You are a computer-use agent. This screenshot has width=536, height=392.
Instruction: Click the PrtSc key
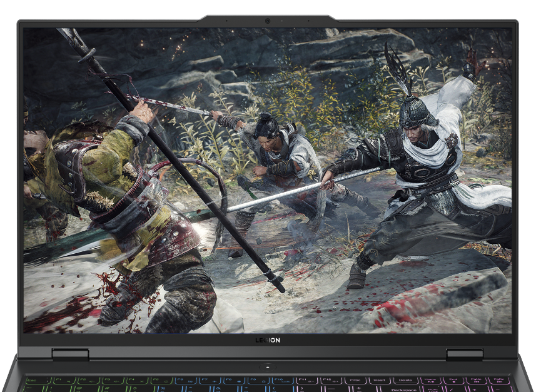tap(355, 380)
